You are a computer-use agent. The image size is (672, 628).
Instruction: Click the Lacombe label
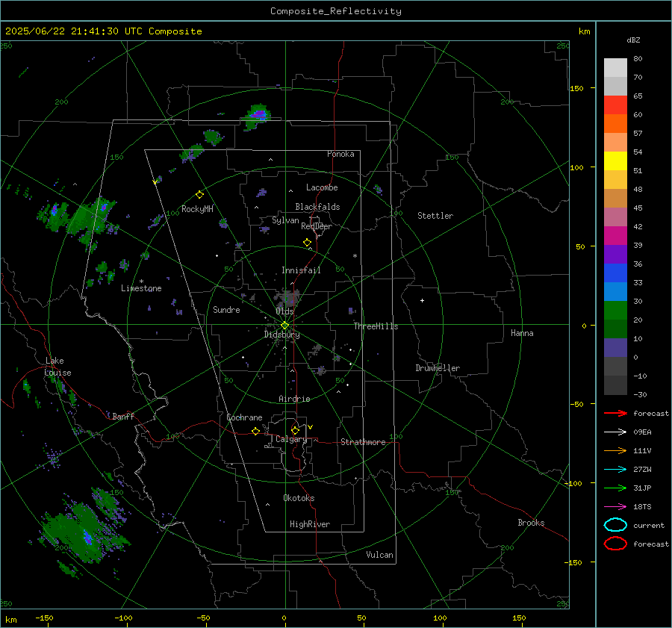[x=322, y=187]
